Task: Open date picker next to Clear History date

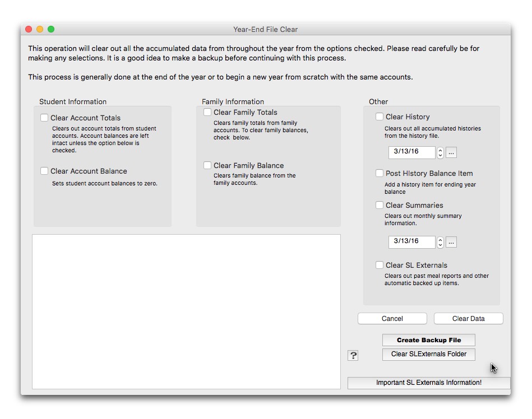Action: pos(451,152)
